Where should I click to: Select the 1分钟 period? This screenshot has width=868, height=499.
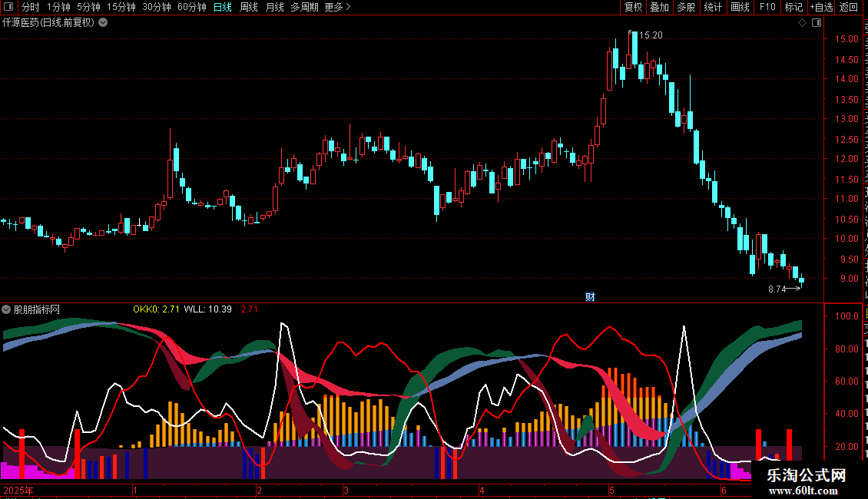pyautogui.click(x=58, y=7)
